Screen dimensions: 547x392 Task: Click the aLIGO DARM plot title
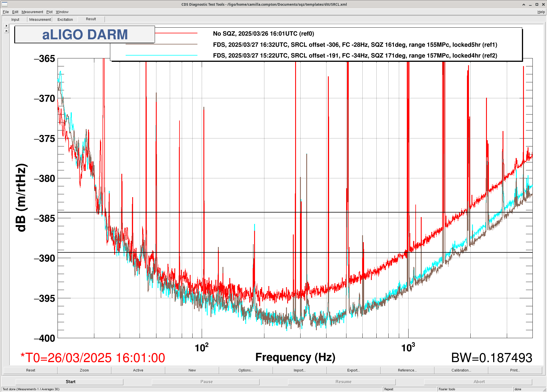[x=85, y=34]
